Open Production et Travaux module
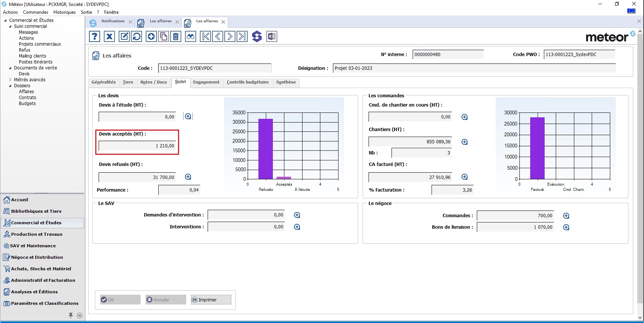Viewport: 644px width, 323px height. point(42,234)
